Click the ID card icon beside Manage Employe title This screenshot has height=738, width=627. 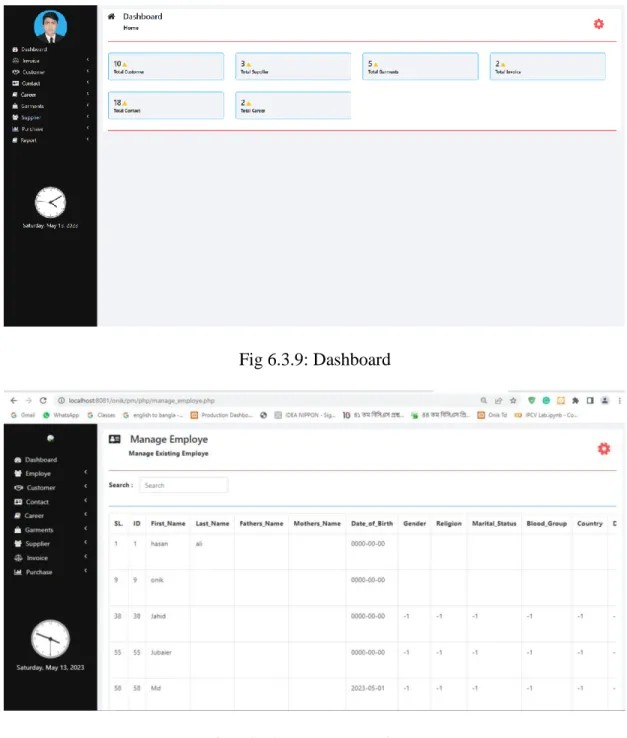114,439
